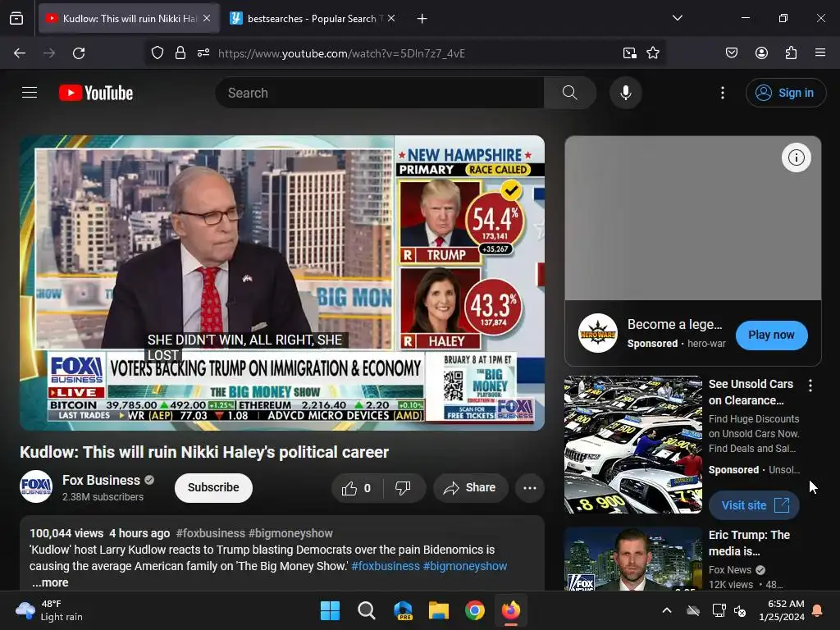The height and width of the screenshot is (630, 840).
Task: Open more actions below the video
Action: tap(530, 488)
